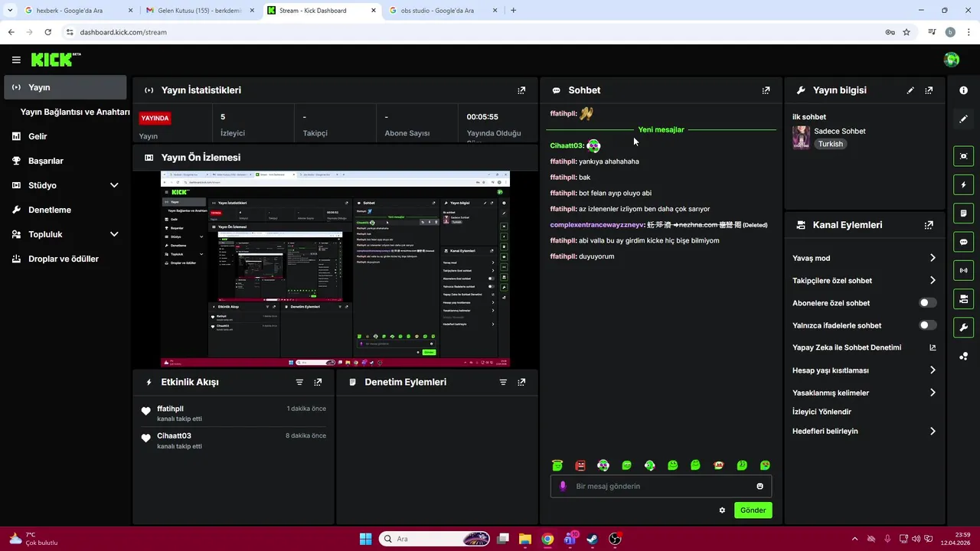
Task: Open the user avatar menu at top right
Action: (952, 60)
